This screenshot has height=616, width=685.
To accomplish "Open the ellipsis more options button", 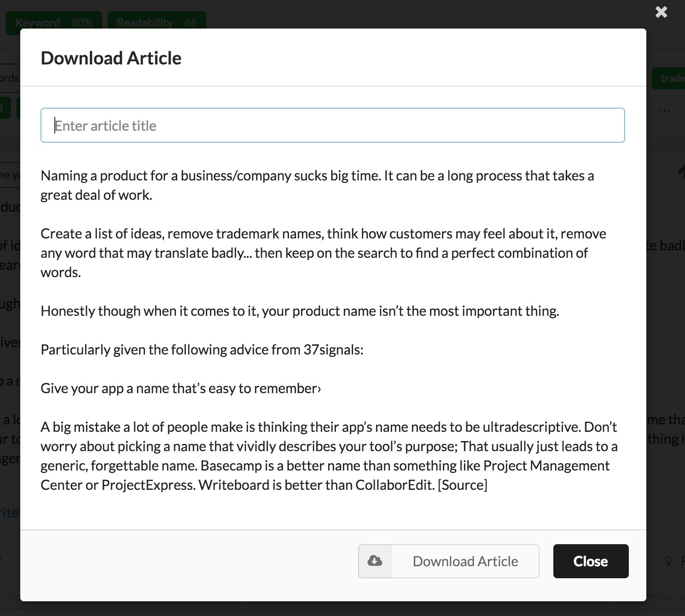I will point(664,110).
